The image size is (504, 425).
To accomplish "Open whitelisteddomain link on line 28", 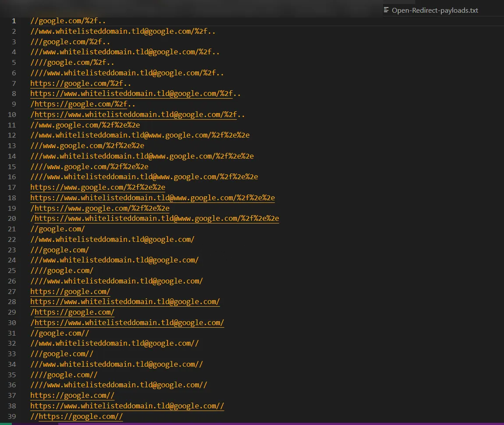I will 125,301.
